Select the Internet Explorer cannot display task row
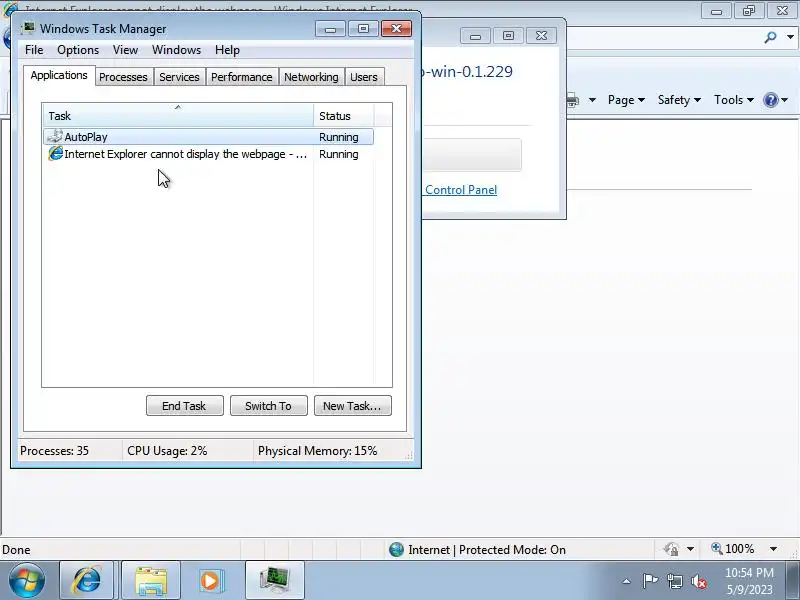Image resolution: width=800 pixels, height=600 pixels. (x=209, y=154)
